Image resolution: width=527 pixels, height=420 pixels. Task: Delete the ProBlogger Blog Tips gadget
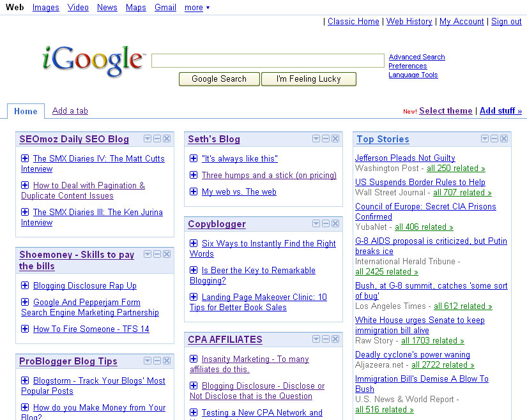pos(167,361)
